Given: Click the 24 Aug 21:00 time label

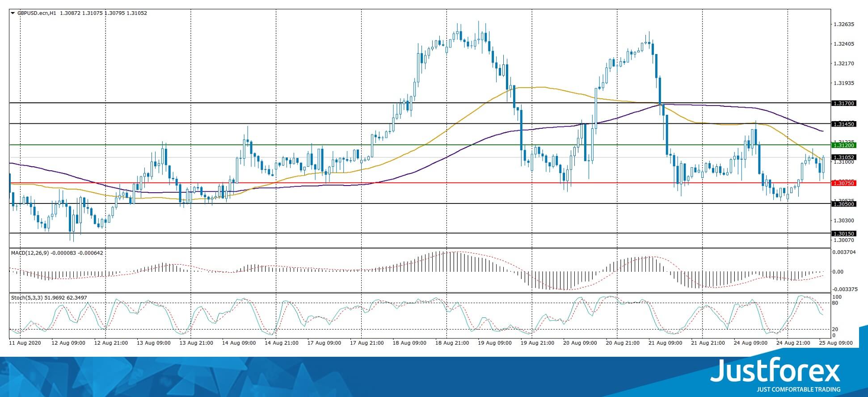Looking at the screenshot, I should pyautogui.click(x=793, y=343).
